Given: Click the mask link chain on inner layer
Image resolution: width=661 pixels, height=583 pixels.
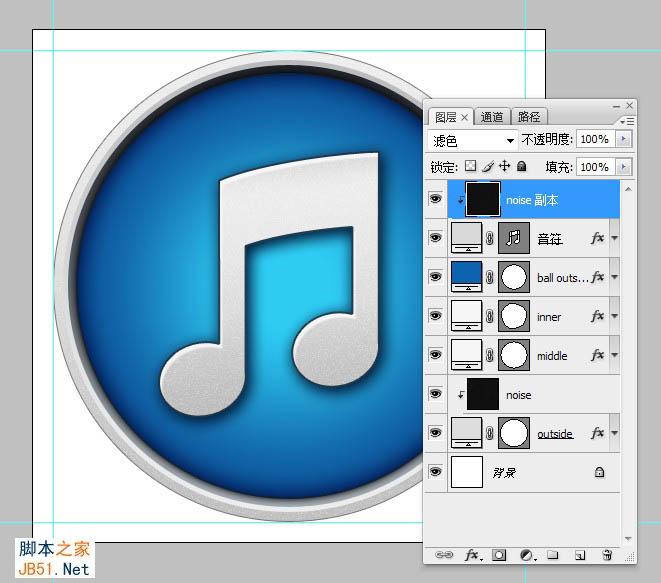Looking at the screenshot, I should [x=489, y=316].
